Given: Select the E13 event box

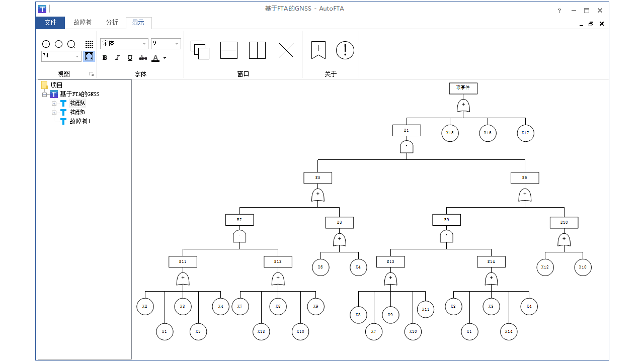Looking at the screenshot, I should pos(390,262).
